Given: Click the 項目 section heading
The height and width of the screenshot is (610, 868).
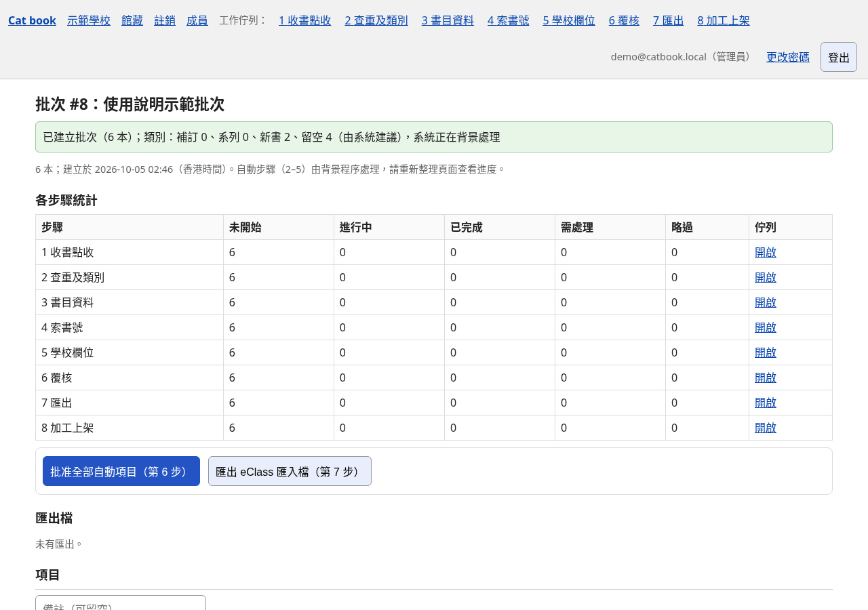Looking at the screenshot, I should point(48,575).
